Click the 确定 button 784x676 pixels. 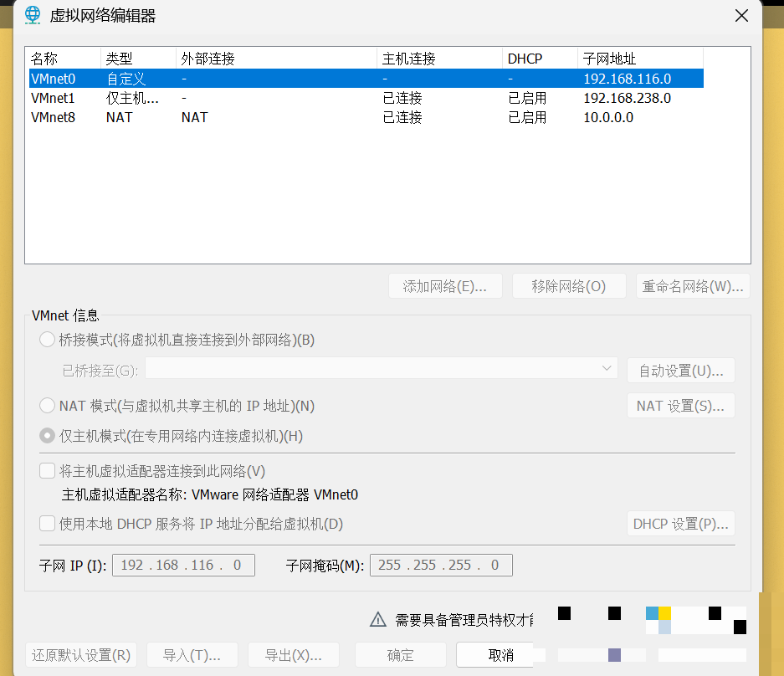(401, 655)
